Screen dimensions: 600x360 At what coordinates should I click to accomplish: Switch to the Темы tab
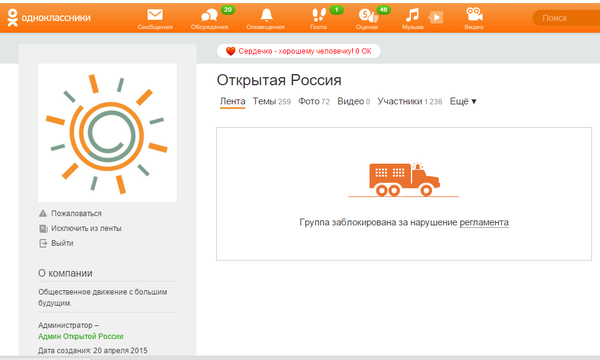coord(272,101)
